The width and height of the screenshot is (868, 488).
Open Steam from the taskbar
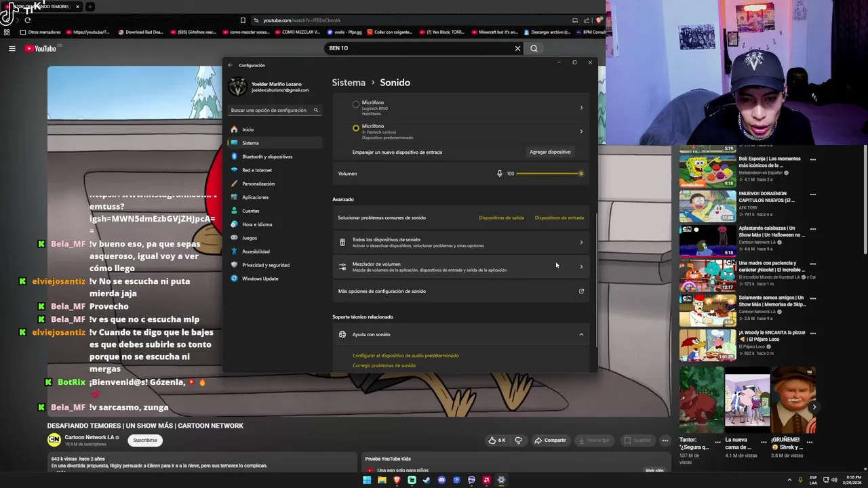pos(427,480)
